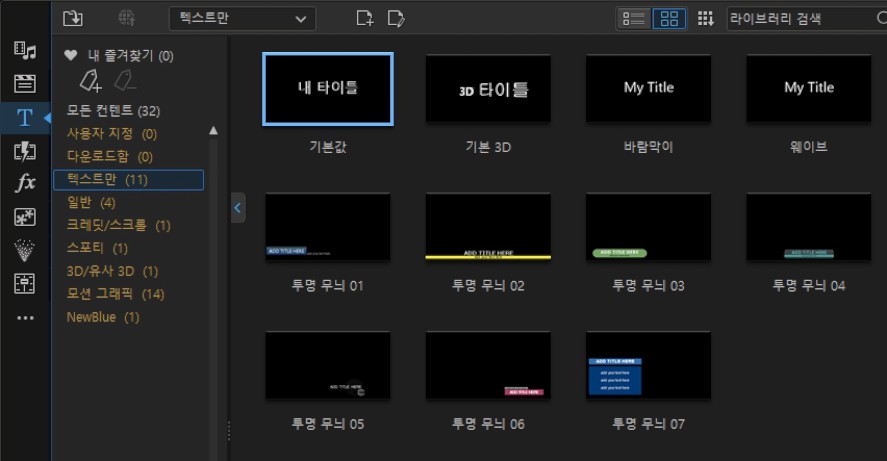The height and width of the screenshot is (461, 887).
Task: Click the My Favorites heart icon
Action: (71, 55)
